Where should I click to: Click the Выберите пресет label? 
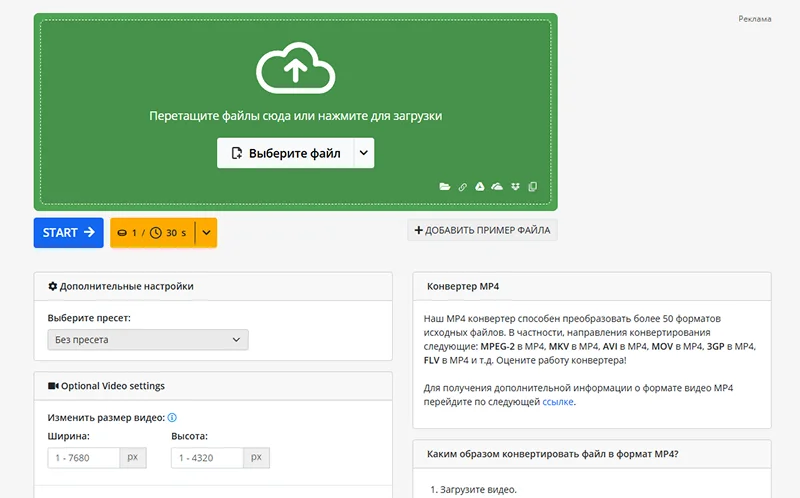[x=89, y=318]
